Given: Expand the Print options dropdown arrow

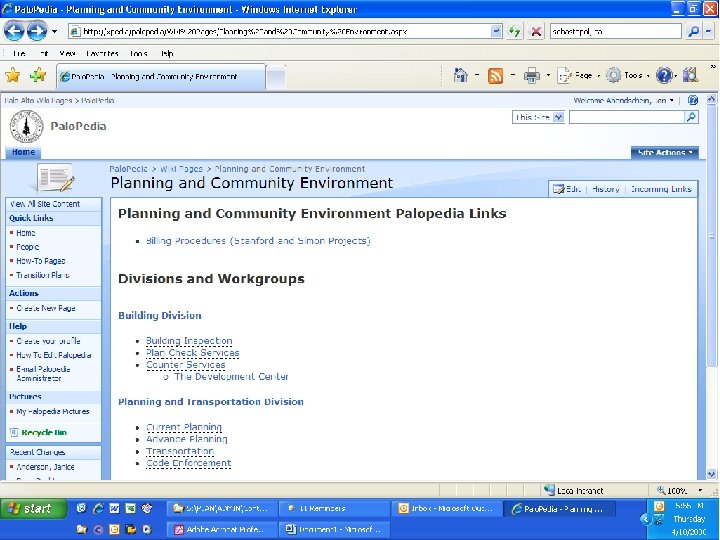Looking at the screenshot, I should pos(548,75).
